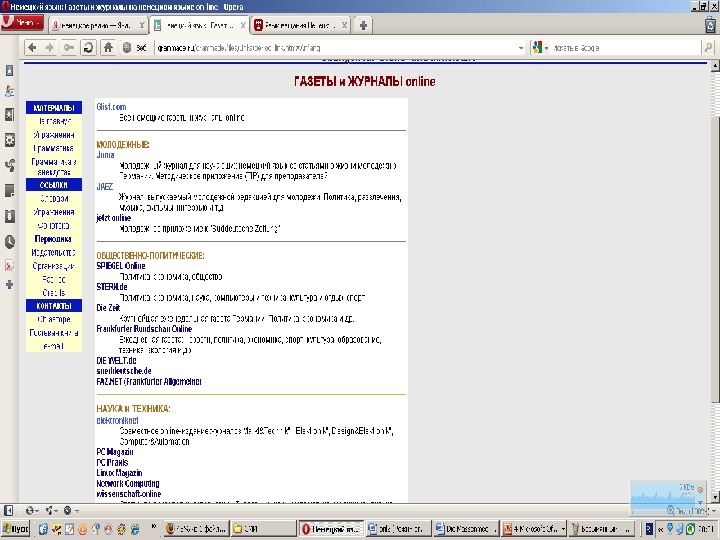Open Frankfurter Rundschau Online link
The image size is (720, 540).
click(x=144, y=329)
